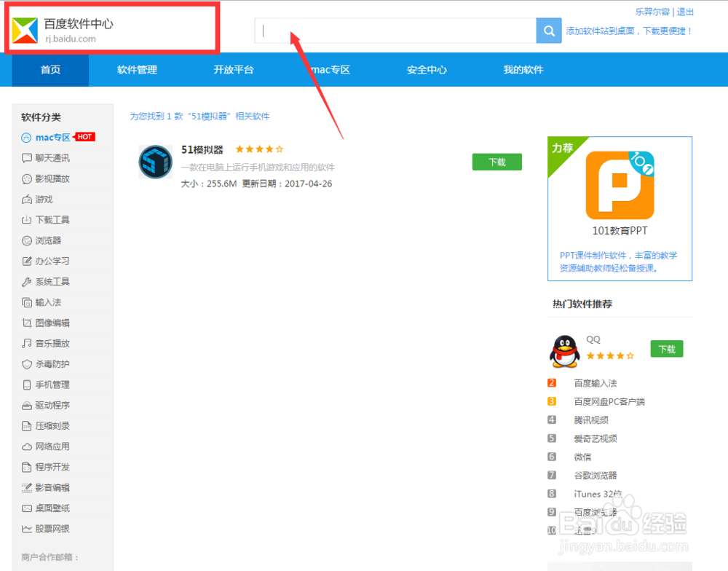Click inside the search input box
The width and height of the screenshot is (728, 571).
393,31
